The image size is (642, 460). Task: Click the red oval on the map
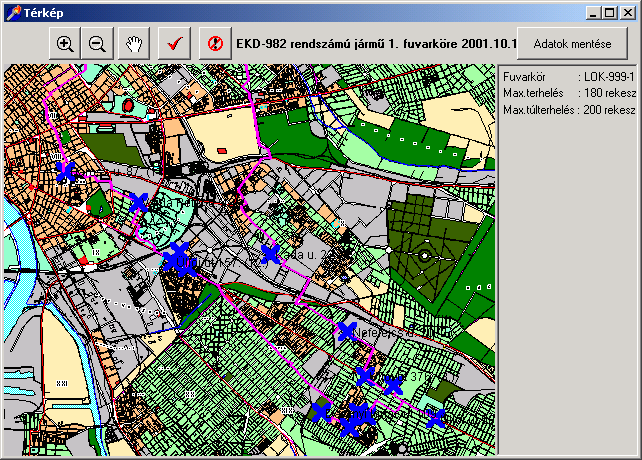[x=127, y=103]
